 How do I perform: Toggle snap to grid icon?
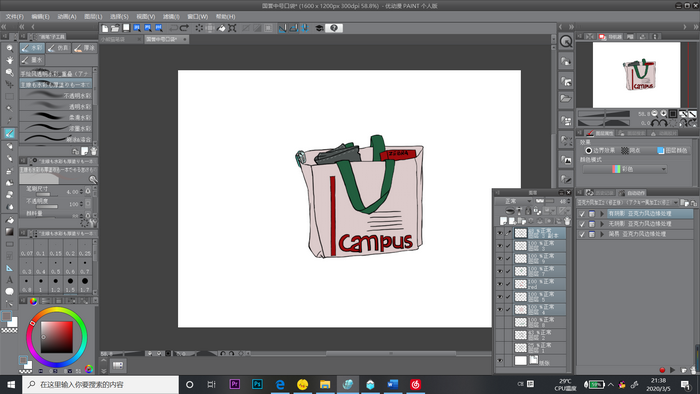(x=304, y=28)
